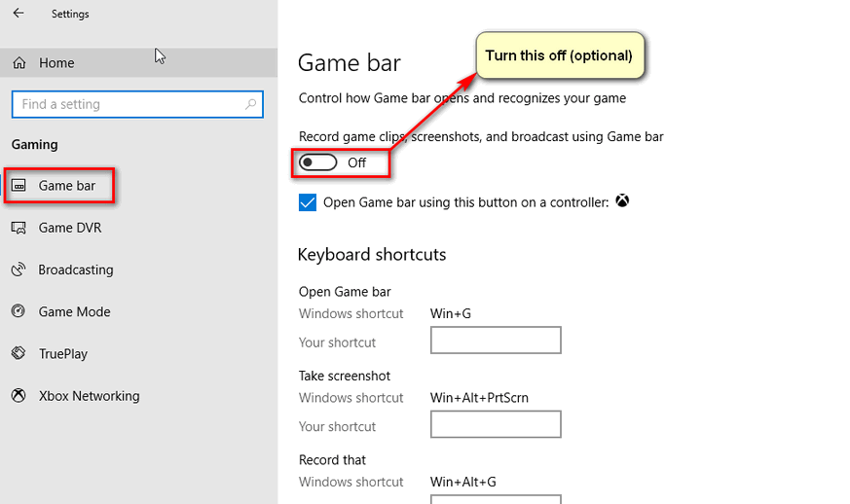Toggle the Record game clips switch
The image size is (850, 504).
click(318, 162)
